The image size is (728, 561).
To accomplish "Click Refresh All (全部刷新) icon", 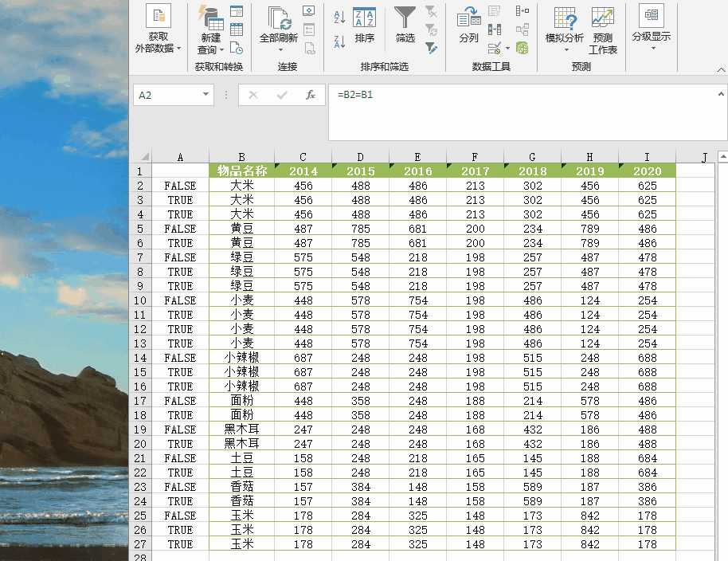I will (279, 19).
